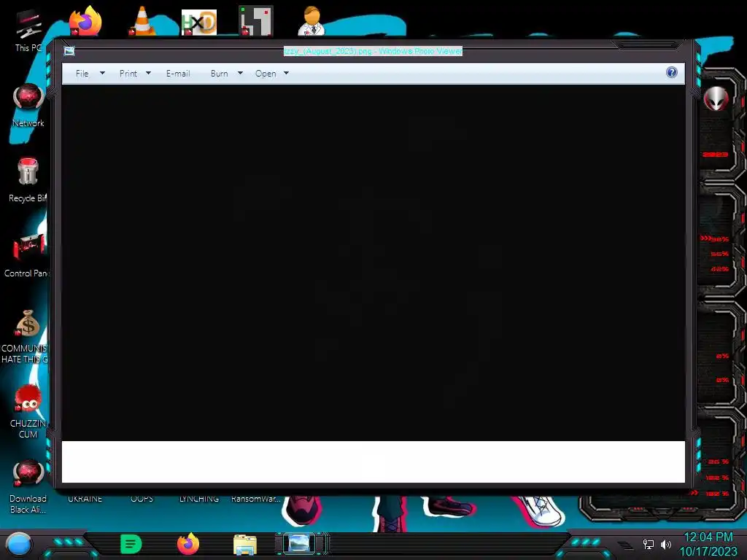This screenshot has width=747, height=560.
Task: Click the Alienware head gadget icon
Action: pyautogui.click(x=716, y=98)
